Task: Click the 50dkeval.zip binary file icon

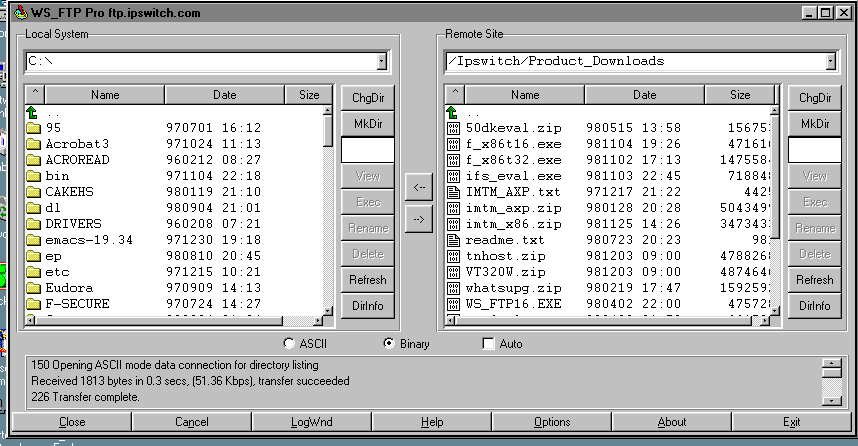Action: coord(453,129)
